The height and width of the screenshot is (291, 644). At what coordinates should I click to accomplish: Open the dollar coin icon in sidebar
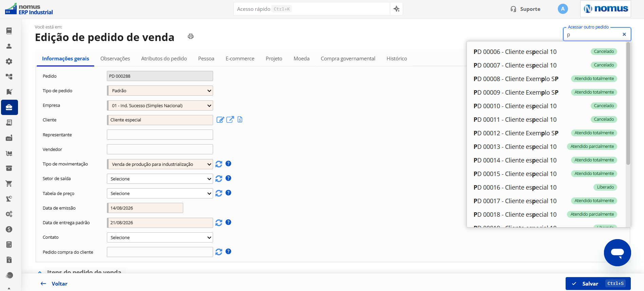pos(9,229)
